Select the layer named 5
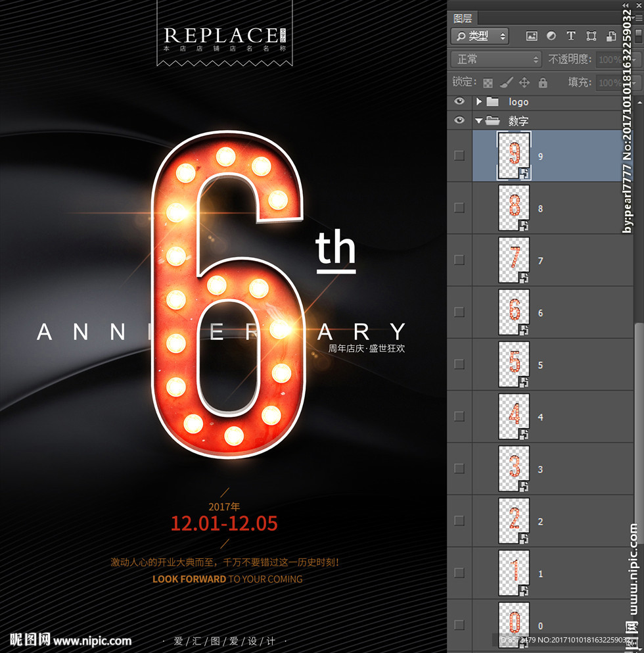Viewport: 644px width, 653px height. tap(540, 365)
